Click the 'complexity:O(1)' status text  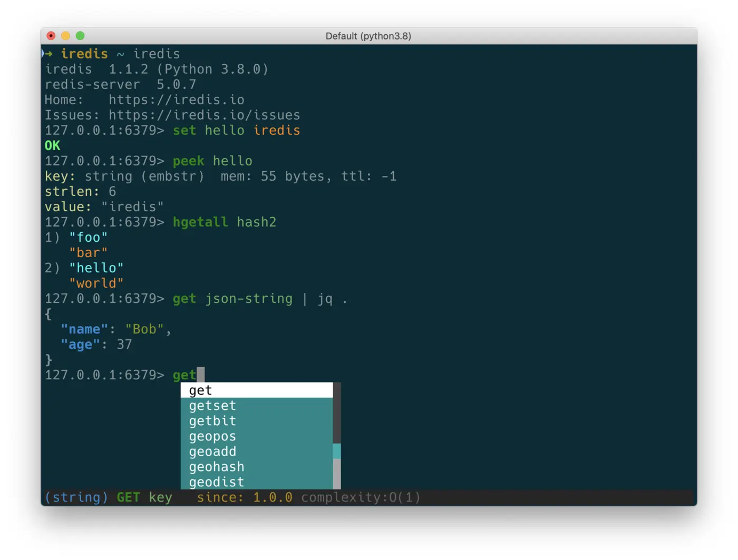(361, 497)
